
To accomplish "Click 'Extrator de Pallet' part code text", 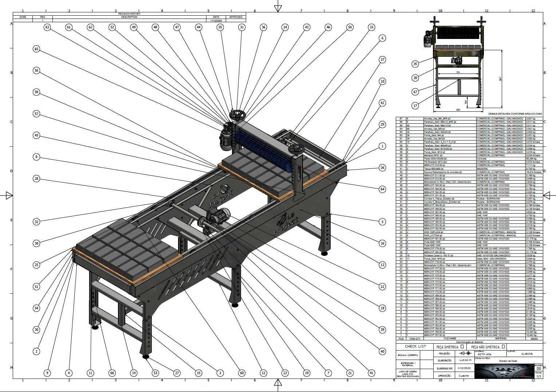I will [x=508, y=361].
